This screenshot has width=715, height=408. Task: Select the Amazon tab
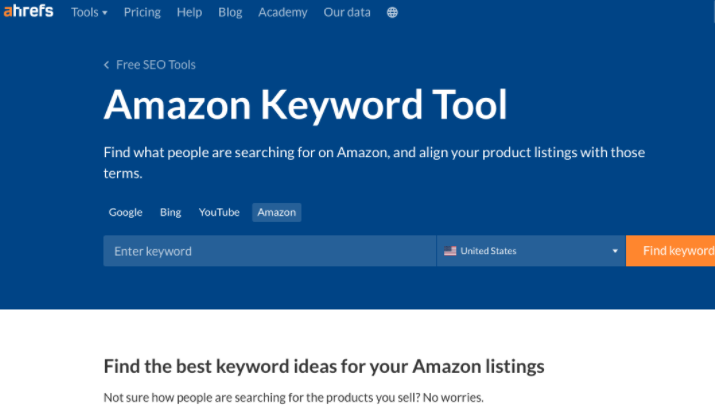point(276,212)
